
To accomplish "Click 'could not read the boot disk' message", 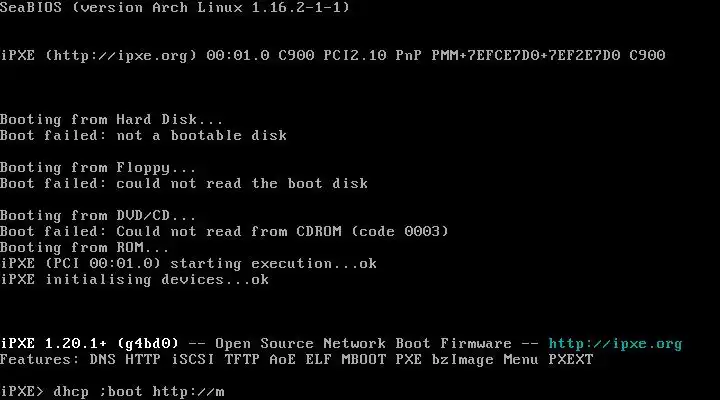I will 242,184.
